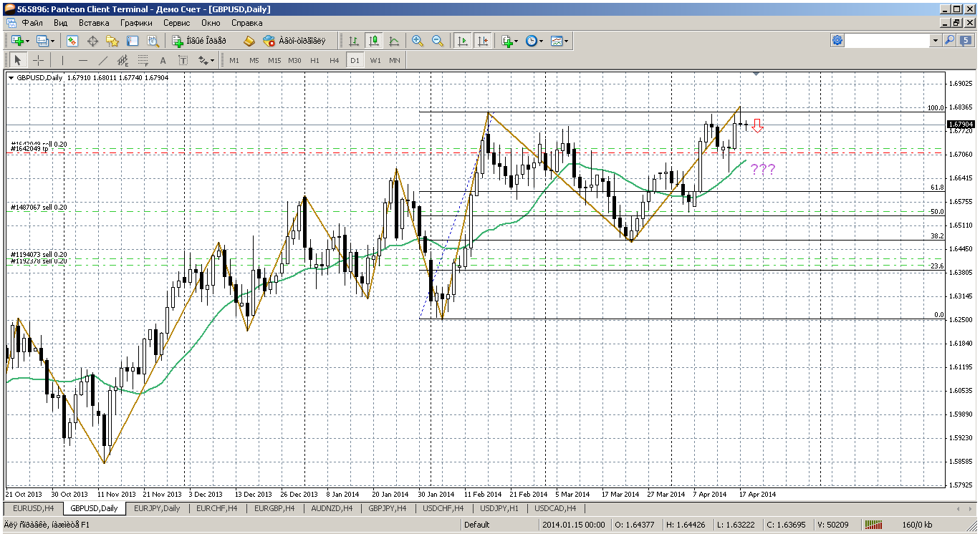Switch to the W1 timeframe
Screen dimensions: 980x534
click(375, 60)
